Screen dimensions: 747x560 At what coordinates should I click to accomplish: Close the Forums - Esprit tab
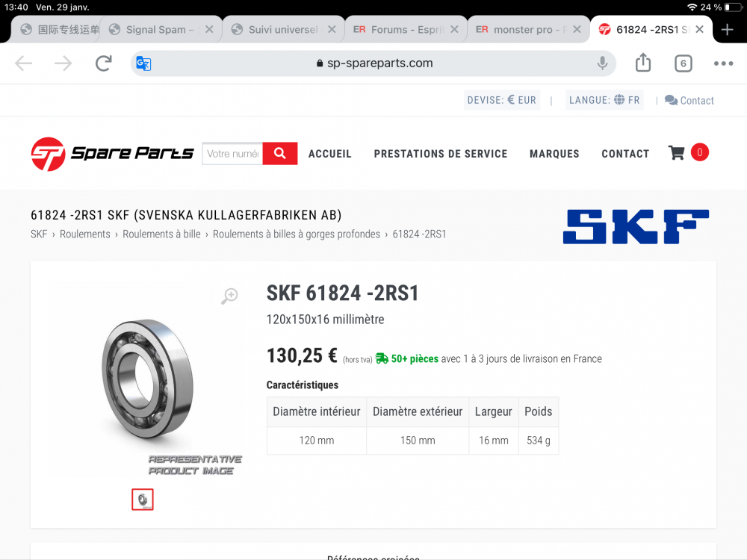pyautogui.click(x=454, y=30)
